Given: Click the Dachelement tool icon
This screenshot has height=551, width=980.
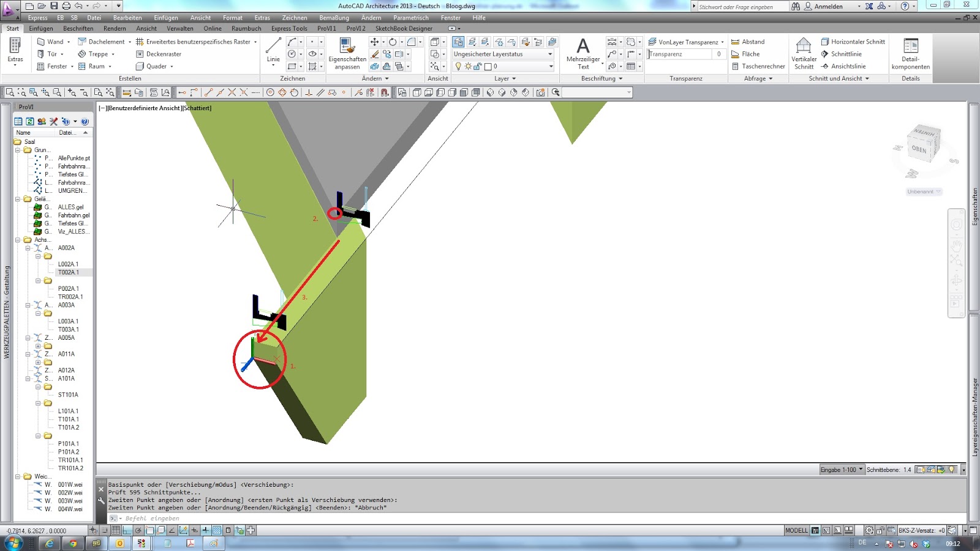Looking at the screenshot, I should click(82, 42).
